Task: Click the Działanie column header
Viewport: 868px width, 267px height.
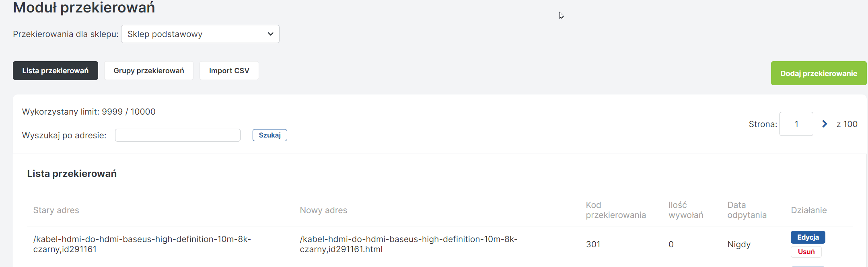Action: click(809, 210)
